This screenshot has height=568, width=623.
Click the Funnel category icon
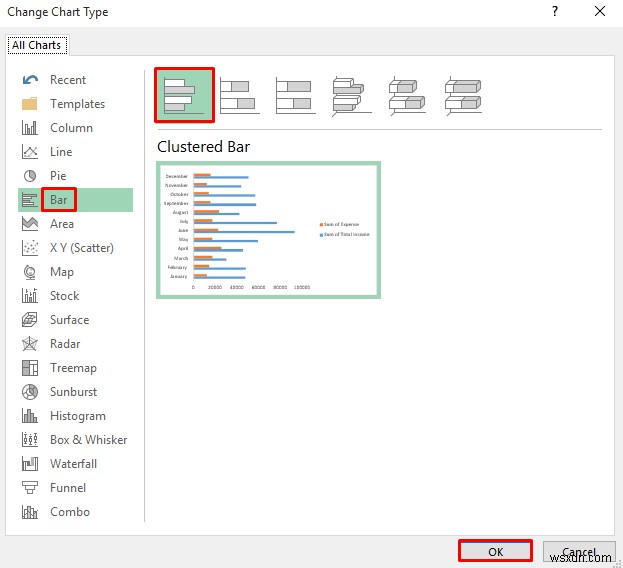(30, 488)
